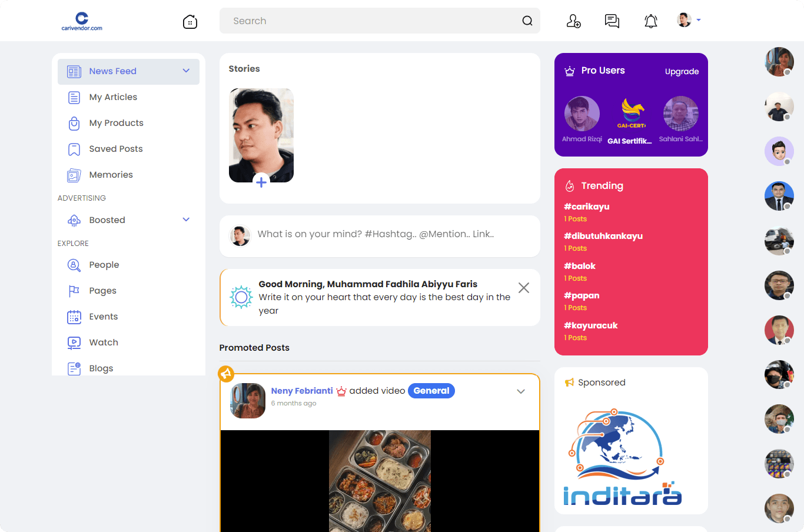This screenshot has height=532, width=804.
Task: Click the carivendor.com logo
Action: 82,21
